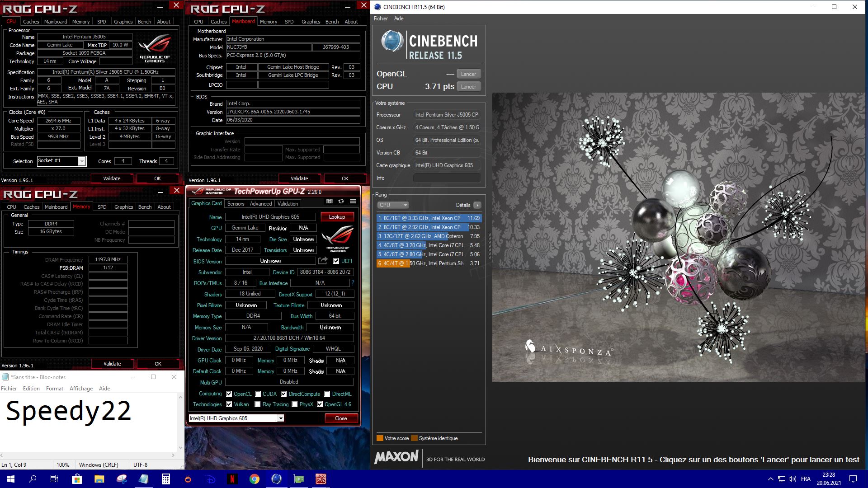The height and width of the screenshot is (488, 868).
Task: Switch to ROG CPU-Z via its taskbar icon
Action: pyautogui.click(x=321, y=479)
